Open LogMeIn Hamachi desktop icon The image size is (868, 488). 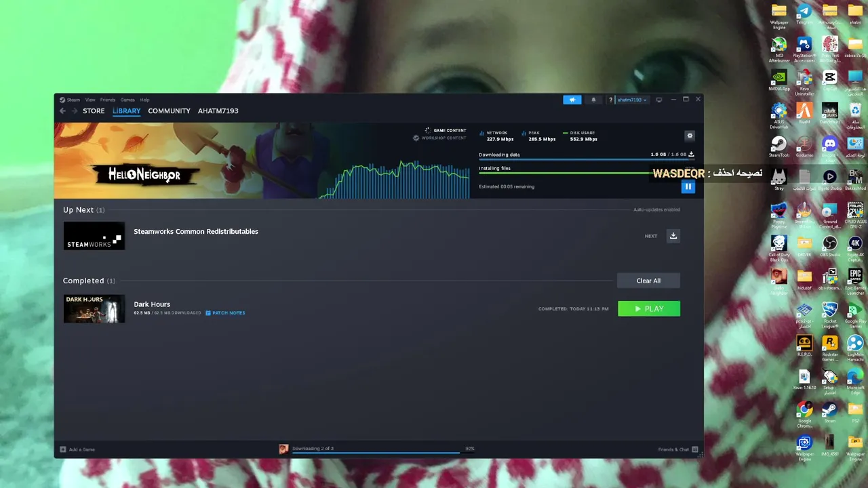(855, 348)
